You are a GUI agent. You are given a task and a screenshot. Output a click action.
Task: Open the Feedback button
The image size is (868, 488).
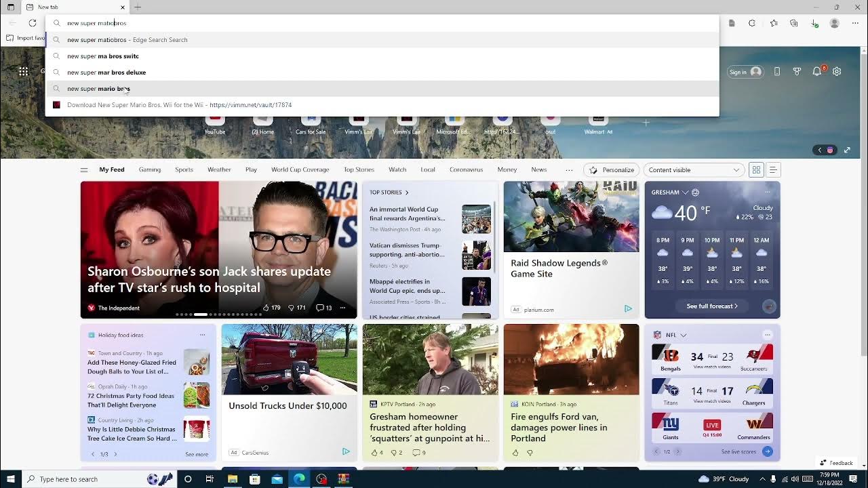pyautogui.click(x=837, y=463)
